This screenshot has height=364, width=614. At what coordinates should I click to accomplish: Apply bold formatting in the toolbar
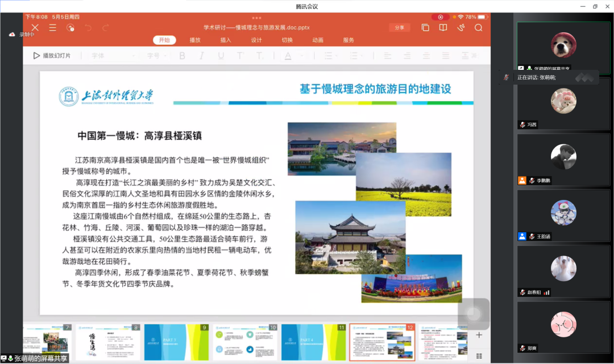click(182, 56)
